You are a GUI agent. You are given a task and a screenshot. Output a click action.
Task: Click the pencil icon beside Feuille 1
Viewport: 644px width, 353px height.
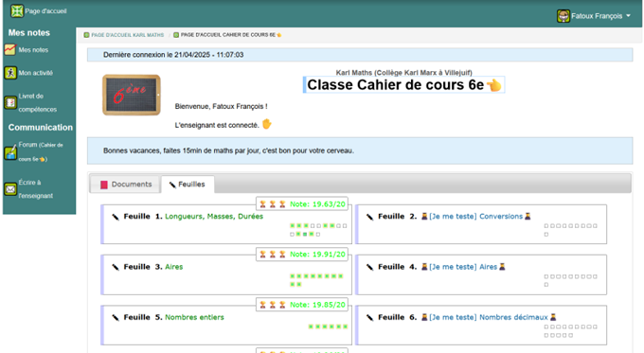tap(116, 217)
